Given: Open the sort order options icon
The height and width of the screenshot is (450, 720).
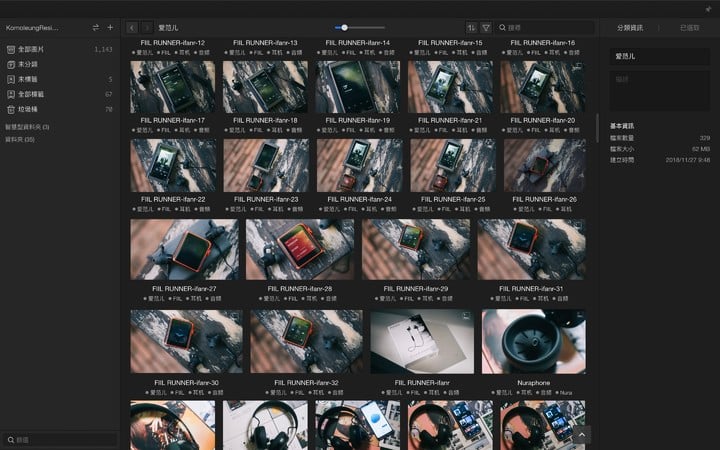Looking at the screenshot, I should pos(472,28).
